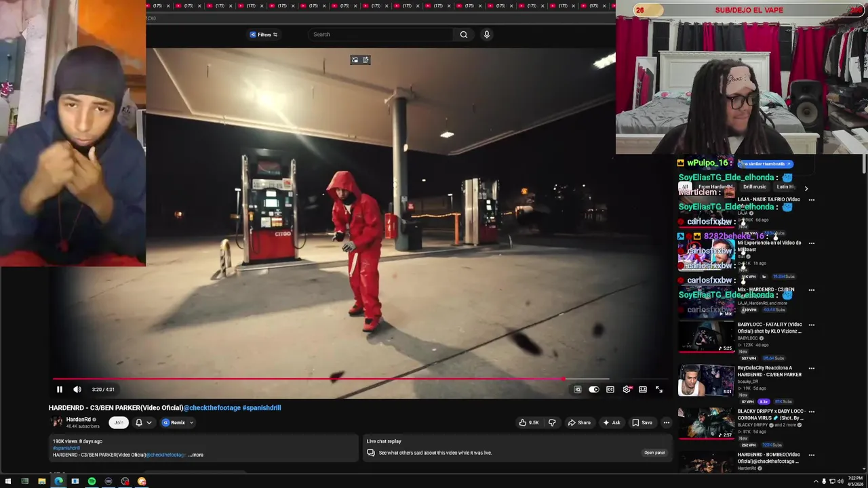Switch to theater mode view
The image size is (868, 488).
643,389
